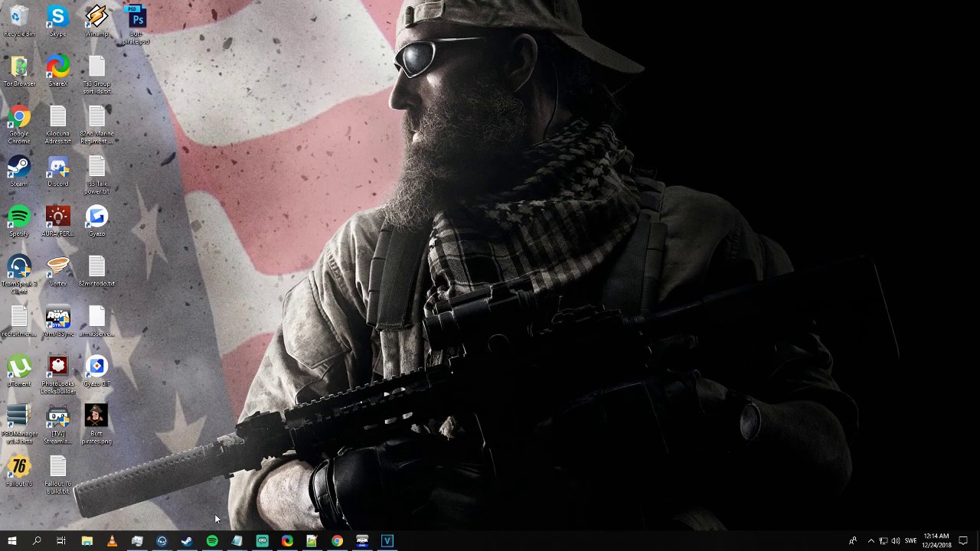Select the Winamp desktop shortcut
Image resolution: width=980 pixels, height=551 pixels.
pyautogui.click(x=96, y=21)
